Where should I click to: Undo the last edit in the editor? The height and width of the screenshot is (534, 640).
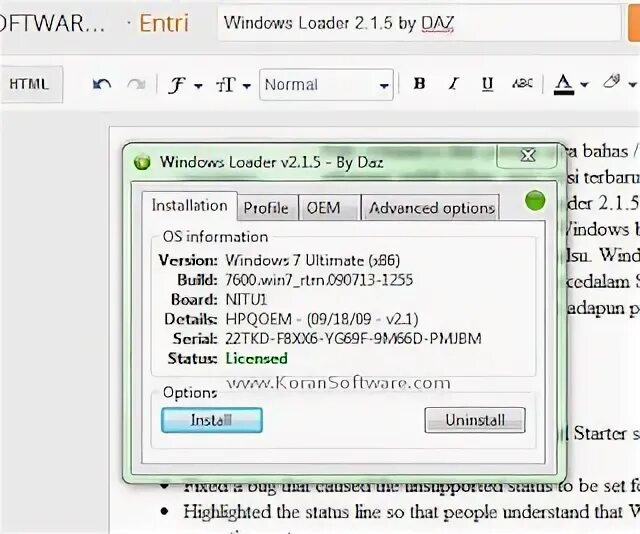[x=102, y=84]
